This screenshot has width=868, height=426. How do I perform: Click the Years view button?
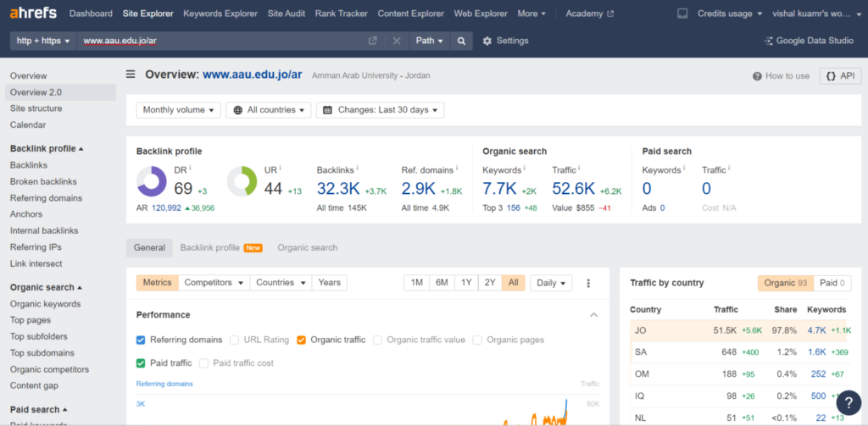tap(330, 283)
